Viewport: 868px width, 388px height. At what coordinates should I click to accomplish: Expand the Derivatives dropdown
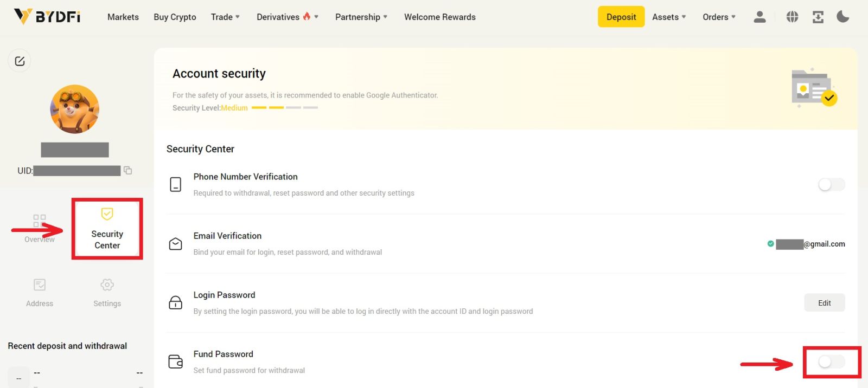[x=287, y=17]
